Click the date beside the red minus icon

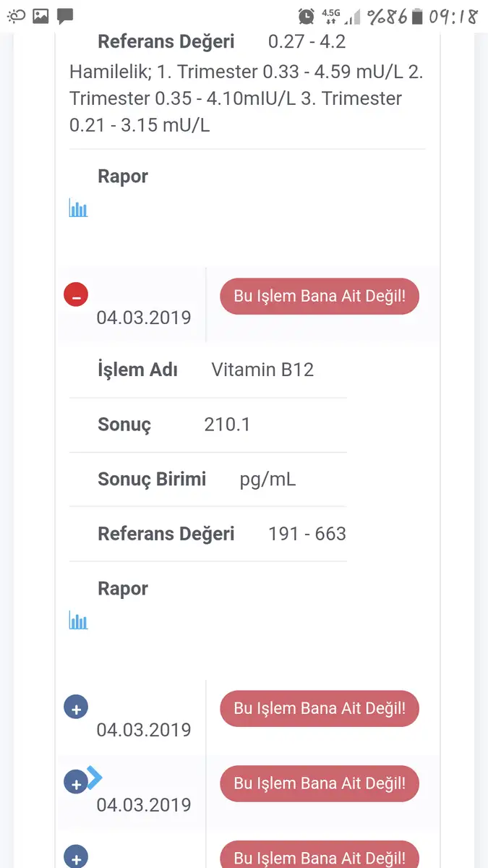point(144,318)
